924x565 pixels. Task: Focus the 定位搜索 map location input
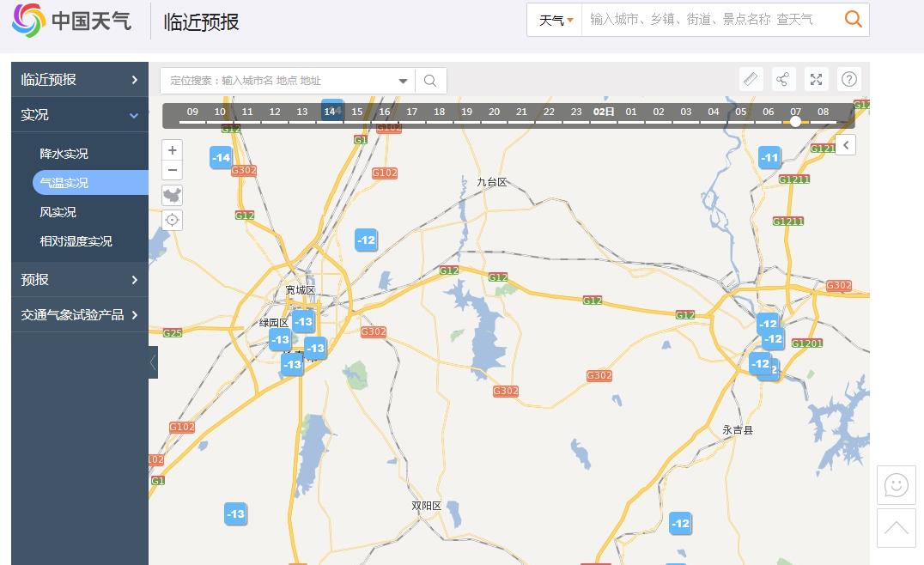click(x=277, y=81)
